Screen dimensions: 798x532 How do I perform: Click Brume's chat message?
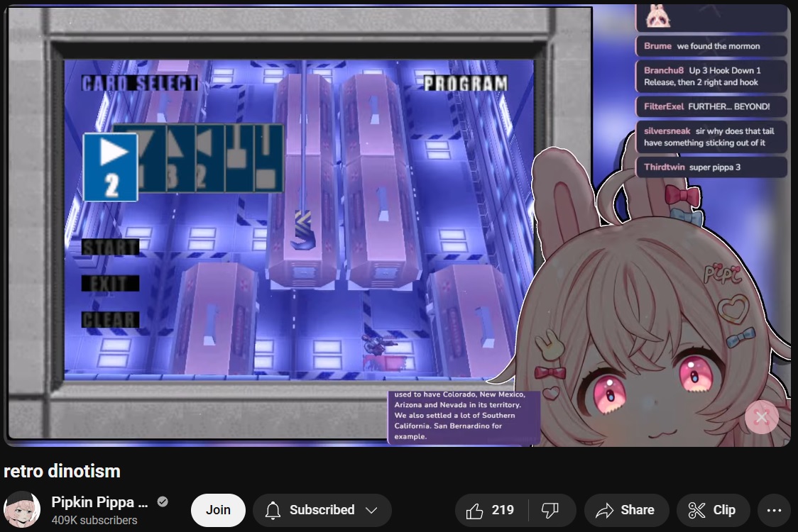pos(711,46)
